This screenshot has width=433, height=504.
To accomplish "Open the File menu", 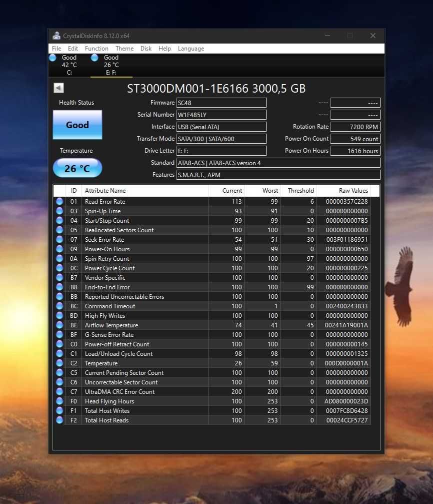I will 56,49.
